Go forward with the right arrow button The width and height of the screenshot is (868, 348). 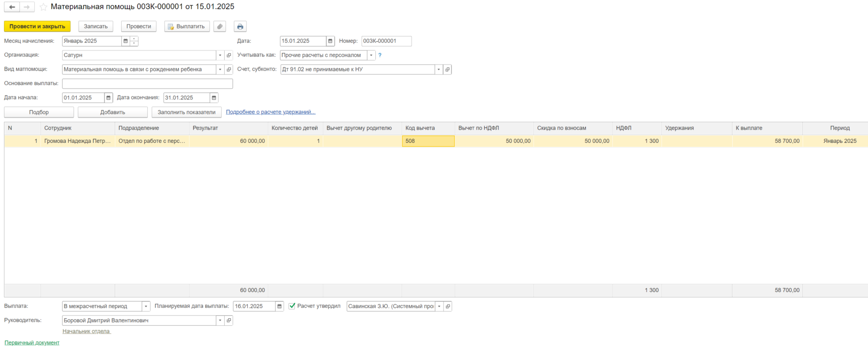27,7
